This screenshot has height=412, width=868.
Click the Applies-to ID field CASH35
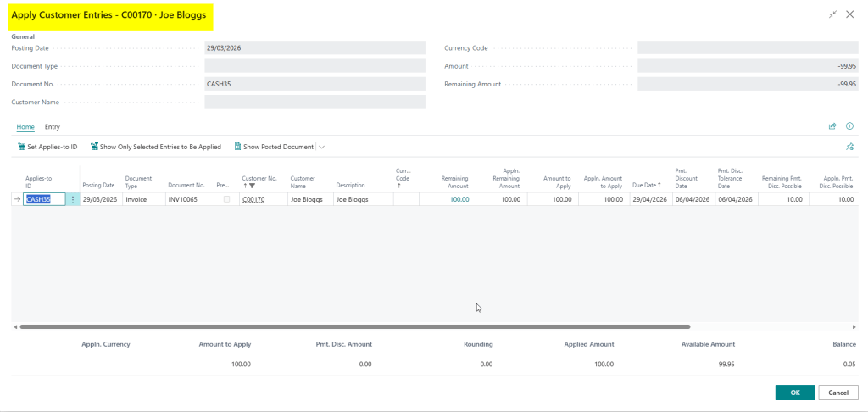click(x=44, y=199)
